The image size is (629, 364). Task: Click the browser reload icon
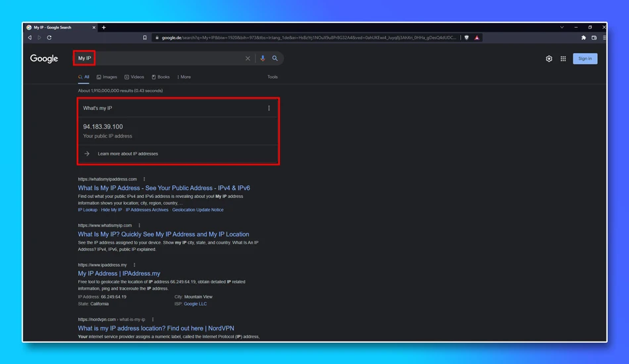pos(50,38)
